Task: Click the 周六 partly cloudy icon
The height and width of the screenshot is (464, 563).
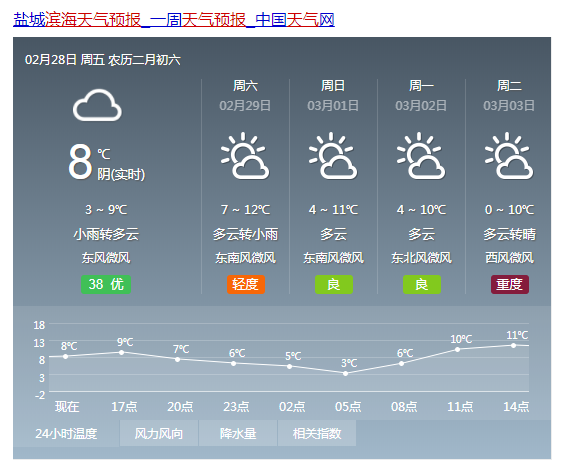Action: tap(245, 156)
